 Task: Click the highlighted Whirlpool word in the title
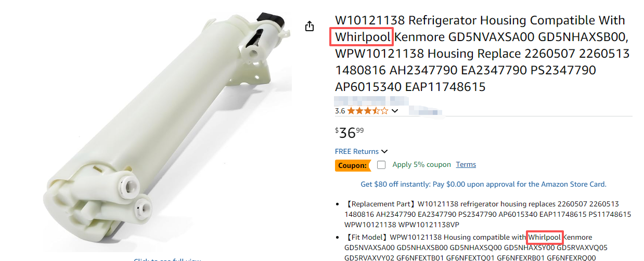[x=362, y=37]
